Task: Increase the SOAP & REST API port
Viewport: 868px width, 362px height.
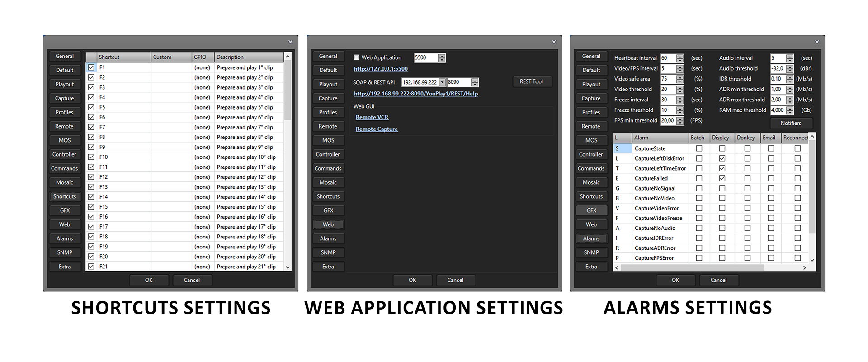Action: [x=474, y=81]
